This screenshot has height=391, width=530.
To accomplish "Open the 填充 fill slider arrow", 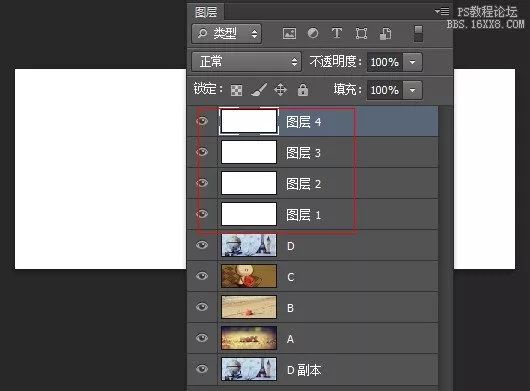I will coord(412,90).
